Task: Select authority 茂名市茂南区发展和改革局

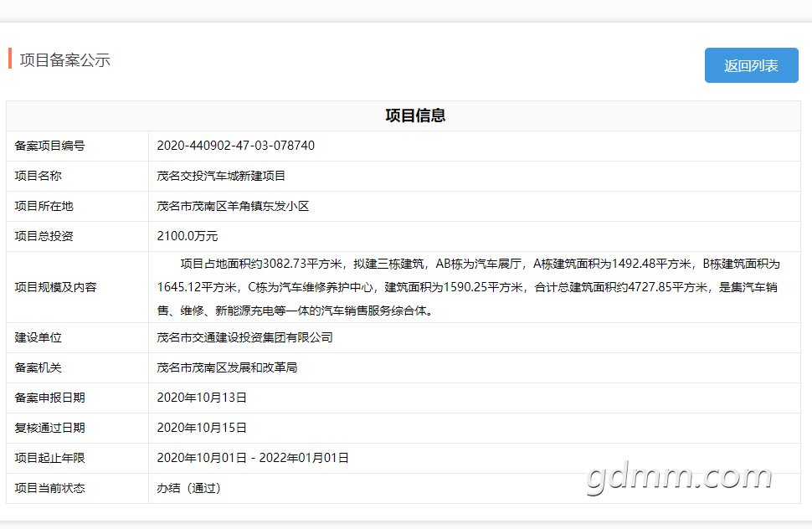Action: (228, 367)
